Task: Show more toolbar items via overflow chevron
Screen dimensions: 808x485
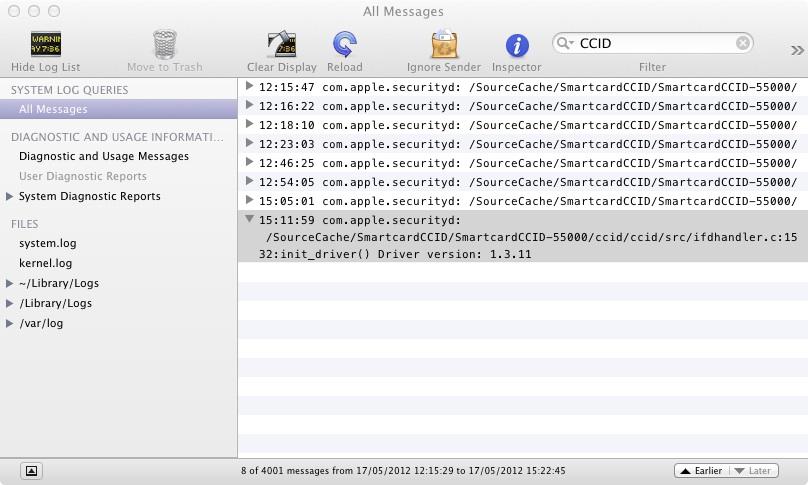Action: pos(797,50)
